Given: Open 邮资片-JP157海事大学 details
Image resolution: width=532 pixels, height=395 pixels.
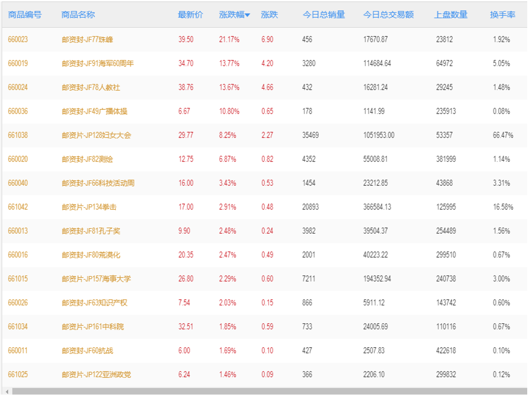Looking at the screenshot, I should [x=96, y=279].
